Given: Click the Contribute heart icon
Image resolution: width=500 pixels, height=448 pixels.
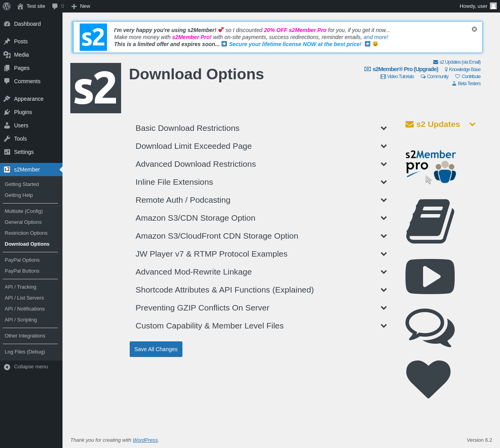Looking at the screenshot, I should [429, 379].
